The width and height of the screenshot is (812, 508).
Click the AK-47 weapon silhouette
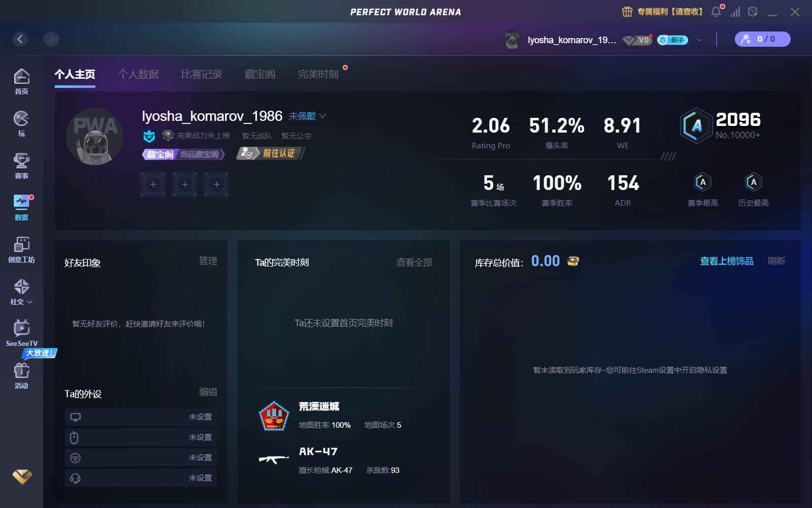pos(274,459)
